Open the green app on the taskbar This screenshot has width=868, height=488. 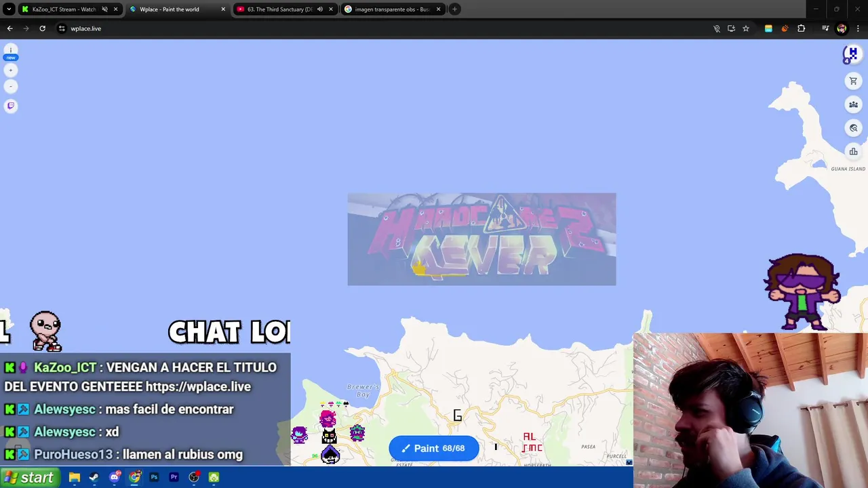(x=214, y=478)
